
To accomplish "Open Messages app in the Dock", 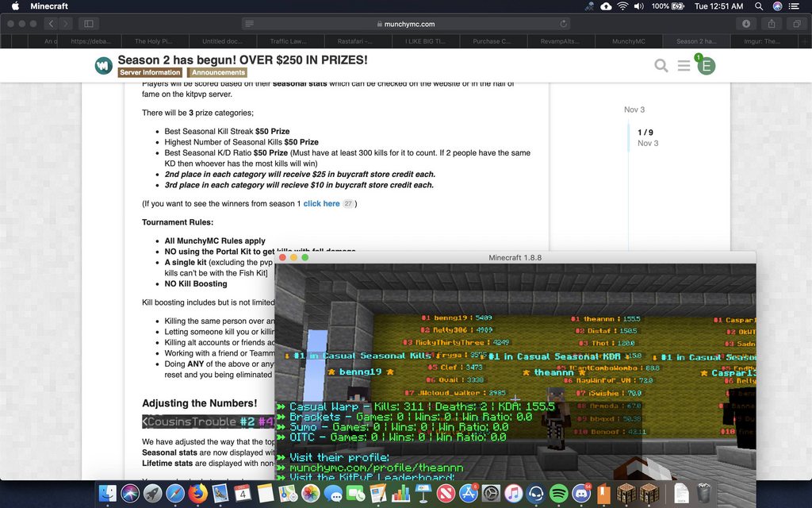I will pyautogui.click(x=334, y=493).
